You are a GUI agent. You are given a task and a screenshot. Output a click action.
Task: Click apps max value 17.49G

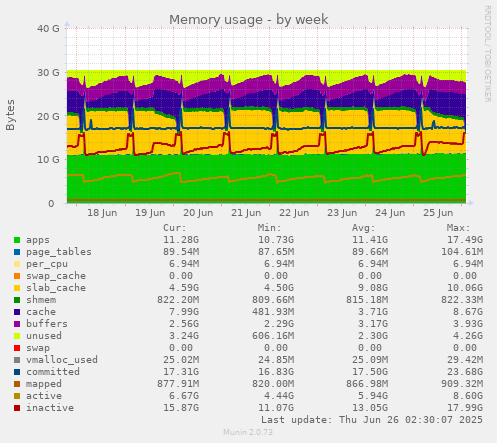465,240
